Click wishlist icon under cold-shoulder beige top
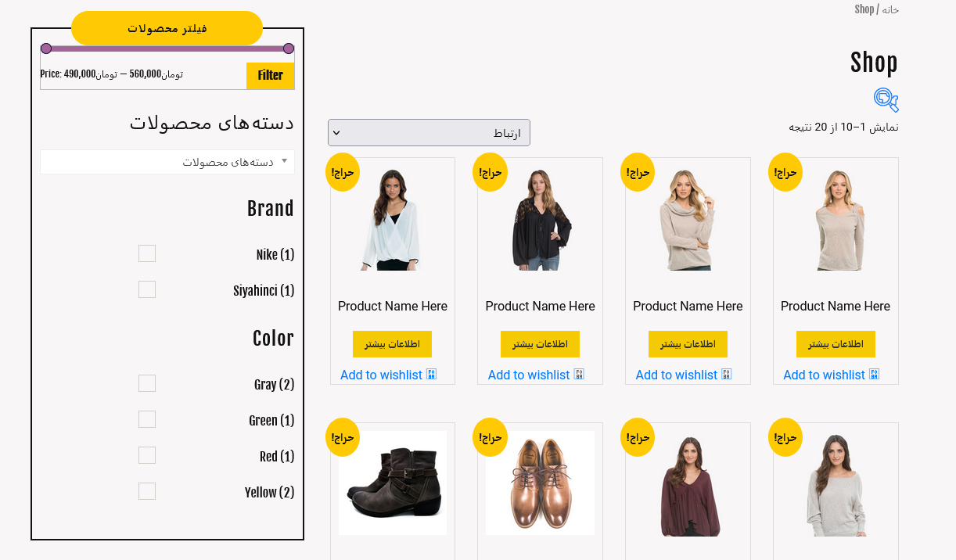Viewport: 956px width, 560px height. (x=874, y=375)
